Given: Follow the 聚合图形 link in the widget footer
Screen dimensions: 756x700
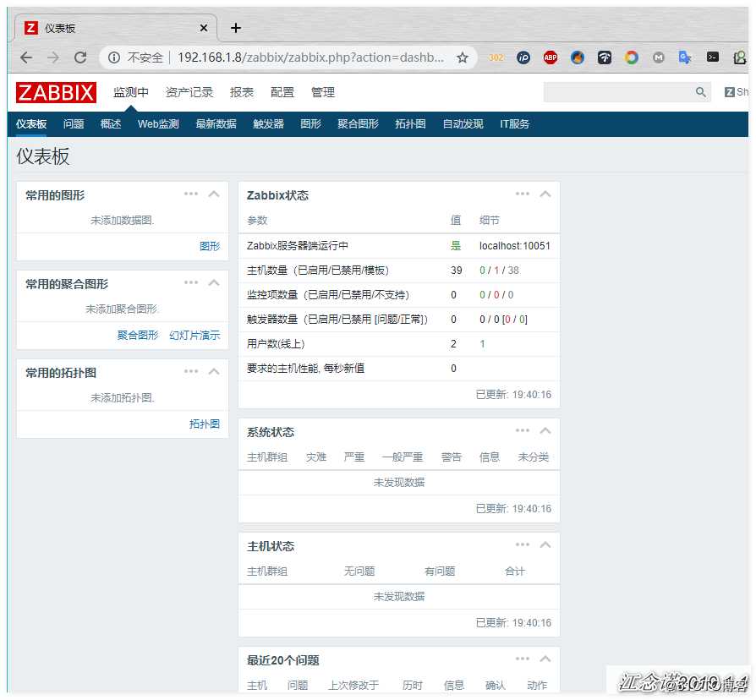Looking at the screenshot, I should 138,335.
